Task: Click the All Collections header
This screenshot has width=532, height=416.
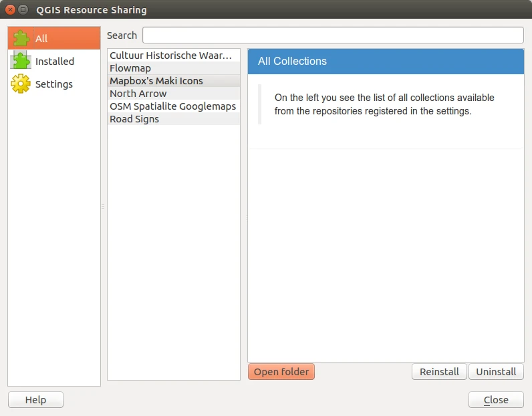Action: (x=386, y=61)
